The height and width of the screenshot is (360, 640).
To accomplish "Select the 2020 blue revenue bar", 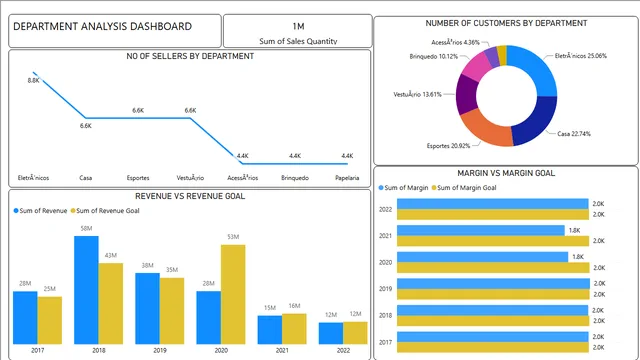I will pyautogui.click(x=209, y=318).
